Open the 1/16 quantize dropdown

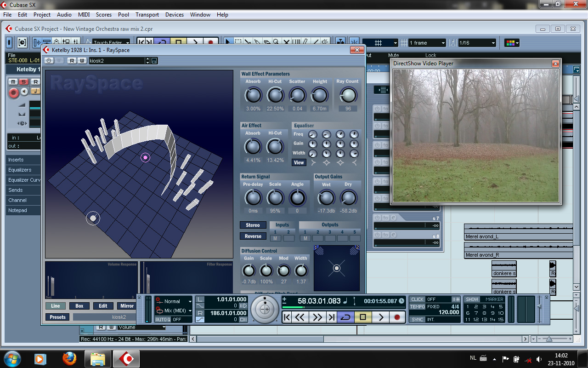477,43
